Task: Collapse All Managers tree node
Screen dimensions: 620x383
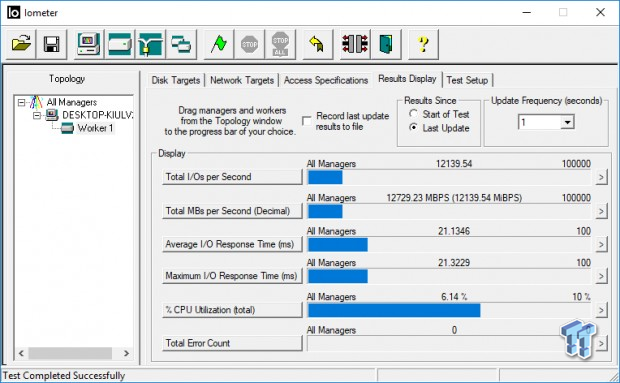Action: click(22, 102)
